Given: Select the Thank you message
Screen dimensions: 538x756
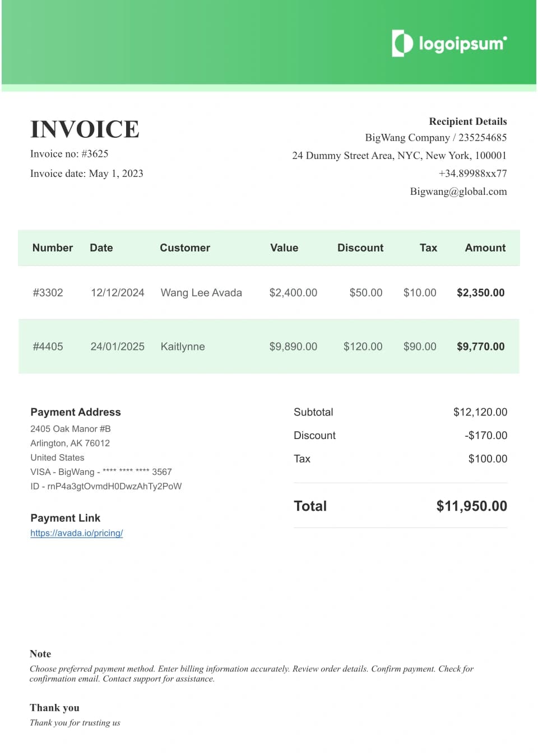Looking at the screenshot, I should 75,722.
